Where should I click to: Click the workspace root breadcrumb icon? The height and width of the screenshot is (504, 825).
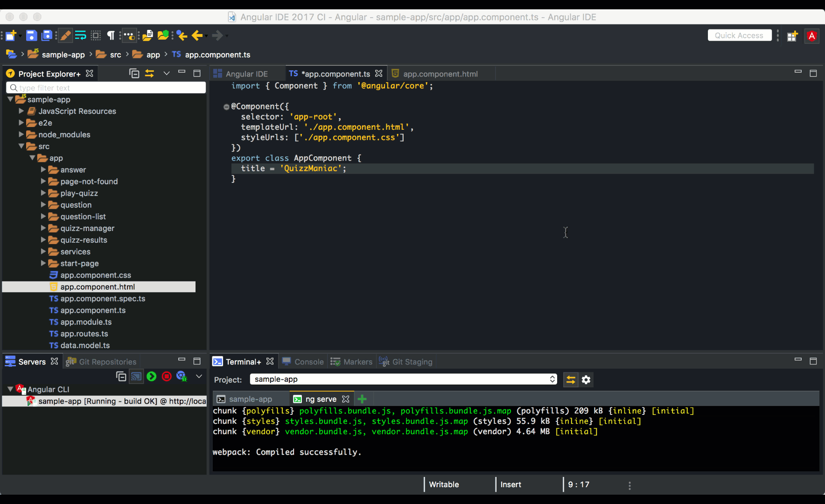(11, 54)
